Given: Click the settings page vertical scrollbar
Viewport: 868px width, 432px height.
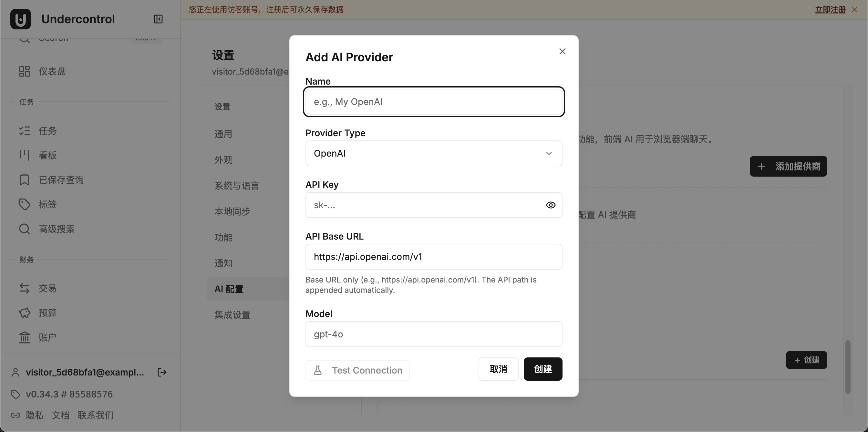Looking at the screenshot, I should click(848, 367).
